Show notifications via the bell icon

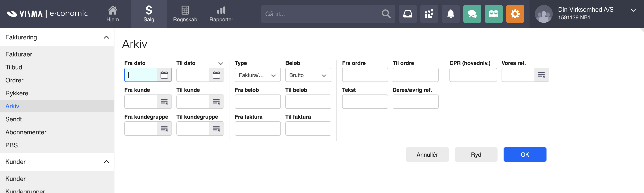(451, 14)
